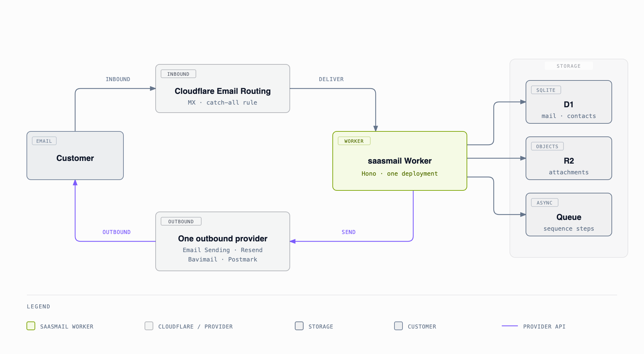Viewport: 644px width, 354px height.
Task: Click the OBJECTS tag on the R2 box
Action: 547,146
